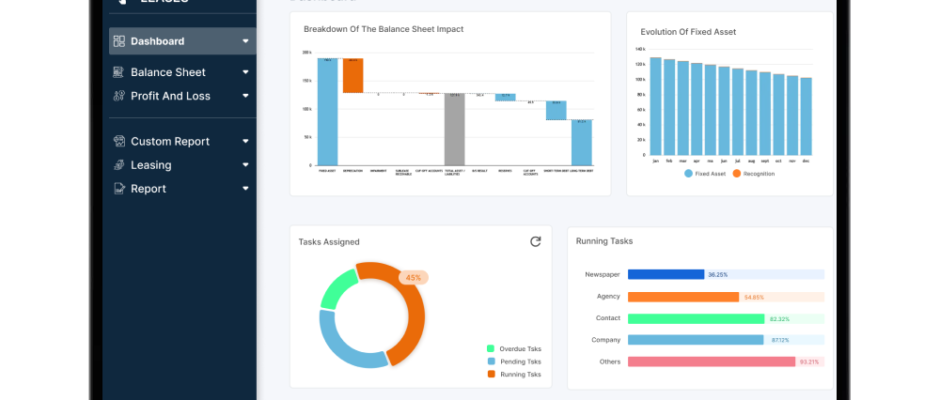
Task: Click the first blue Fixed Asset waterfall bar
Action: tap(328, 112)
